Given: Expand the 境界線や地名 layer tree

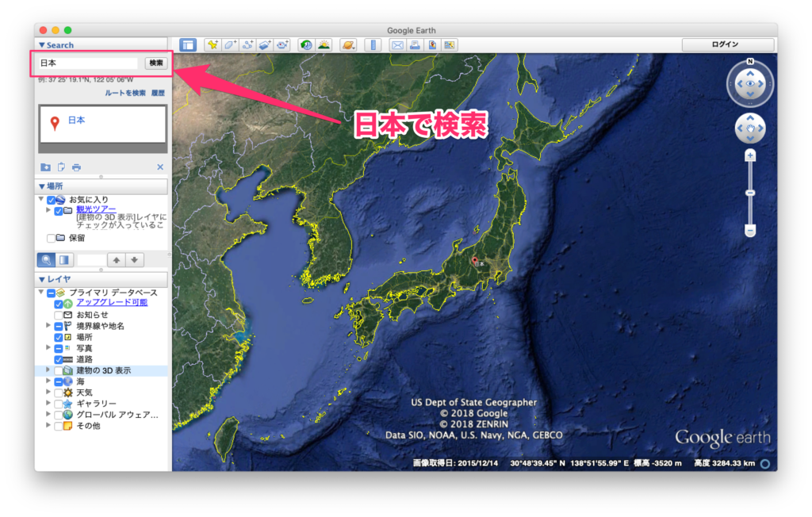Looking at the screenshot, I should tap(48, 326).
